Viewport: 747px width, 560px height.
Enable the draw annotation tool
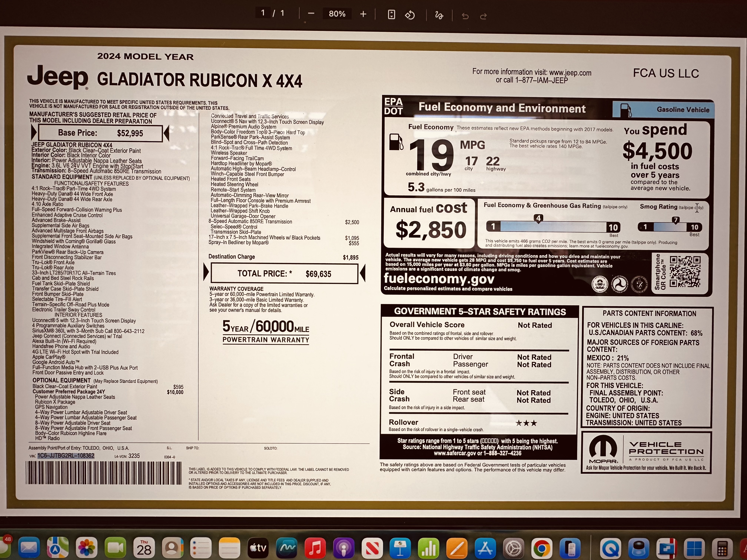(x=439, y=15)
